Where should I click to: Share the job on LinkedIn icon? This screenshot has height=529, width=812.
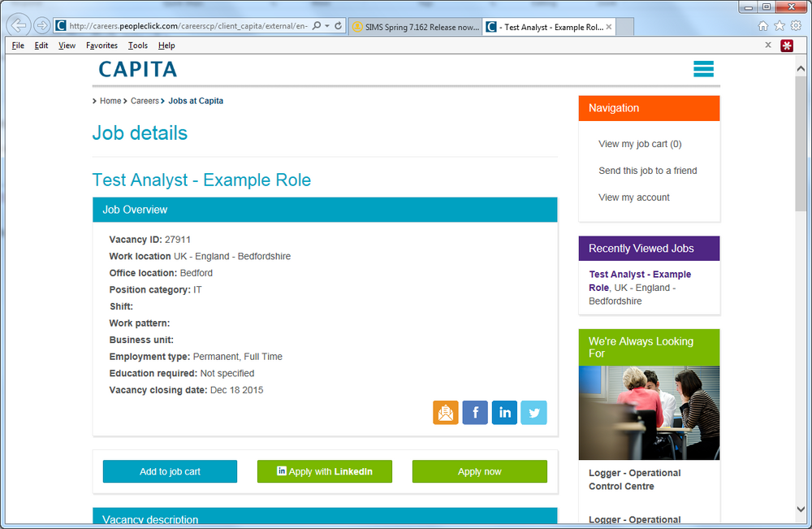click(x=504, y=413)
